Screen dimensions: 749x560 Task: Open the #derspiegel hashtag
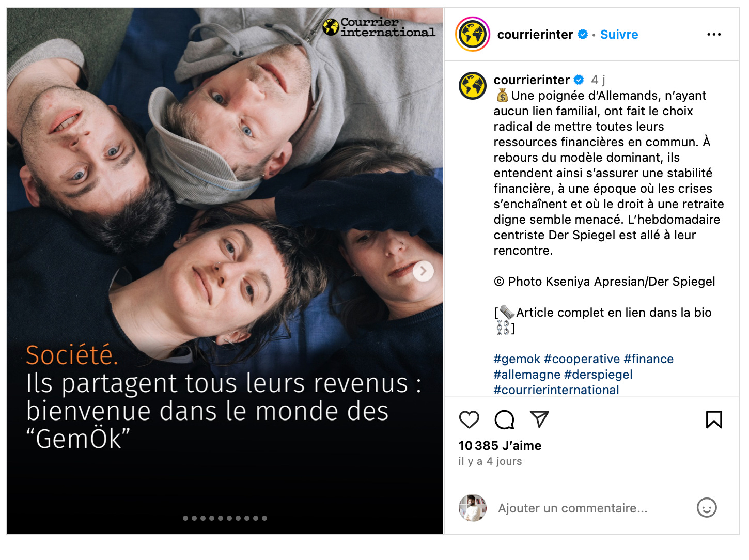pyautogui.click(x=598, y=375)
